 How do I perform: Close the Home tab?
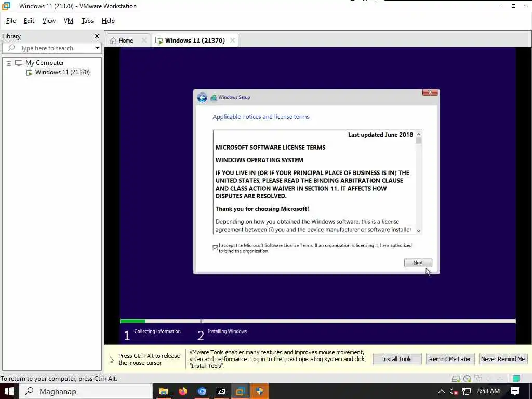click(x=144, y=41)
